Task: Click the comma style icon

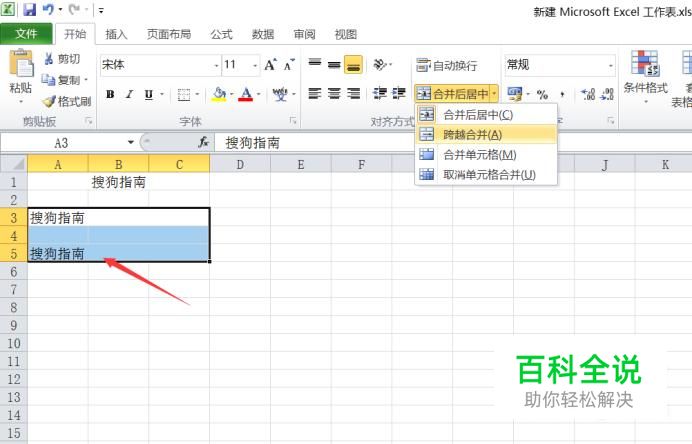Action: click(562, 94)
